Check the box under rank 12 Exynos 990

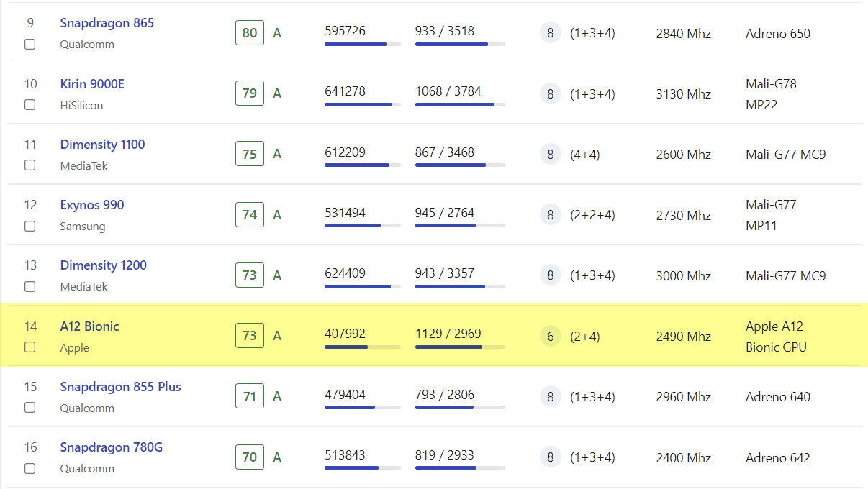30,226
